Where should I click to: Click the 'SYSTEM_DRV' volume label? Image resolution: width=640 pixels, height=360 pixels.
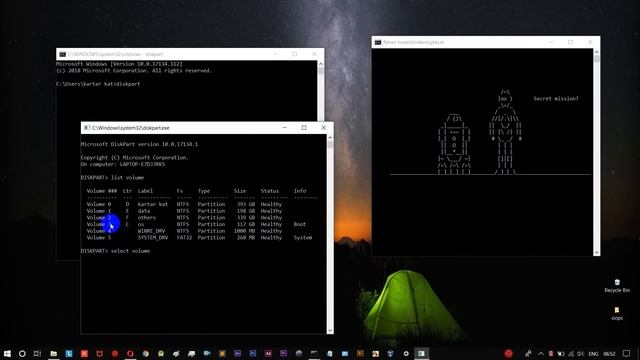point(153,238)
